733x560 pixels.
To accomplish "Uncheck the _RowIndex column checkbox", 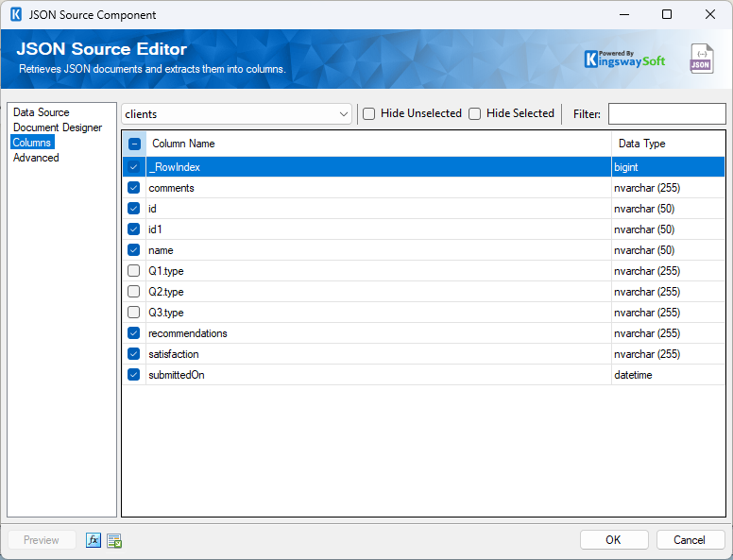I will click(134, 167).
